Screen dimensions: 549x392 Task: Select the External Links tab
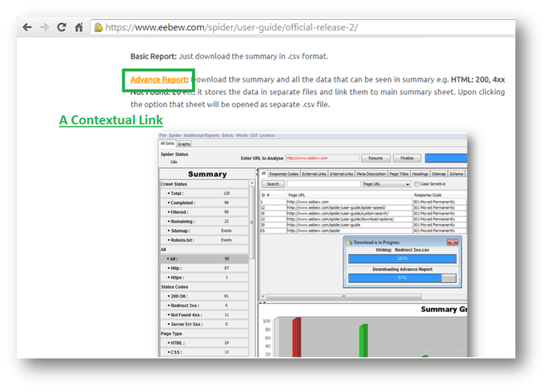(x=314, y=174)
